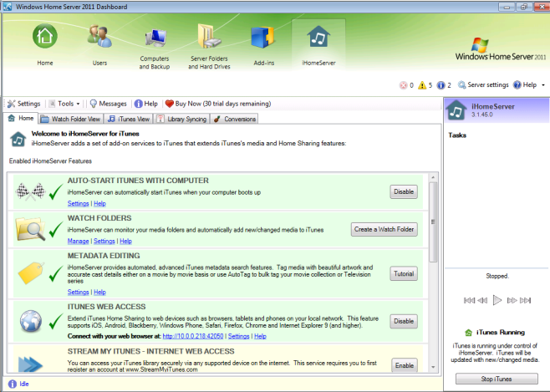Click the iTunes Running status icon
The height and width of the screenshot is (392, 550).
[x=468, y=333]
